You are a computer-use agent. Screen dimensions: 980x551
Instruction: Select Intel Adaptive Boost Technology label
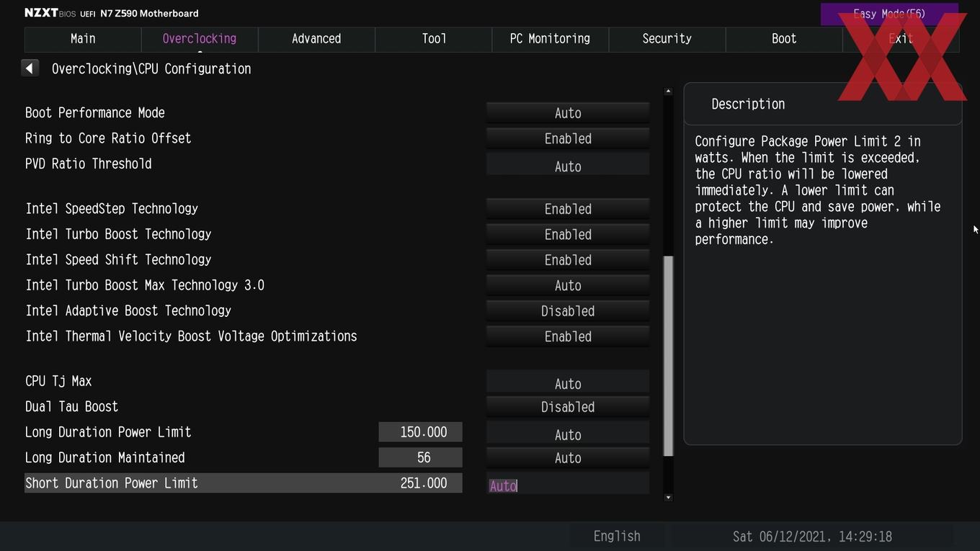128,311
